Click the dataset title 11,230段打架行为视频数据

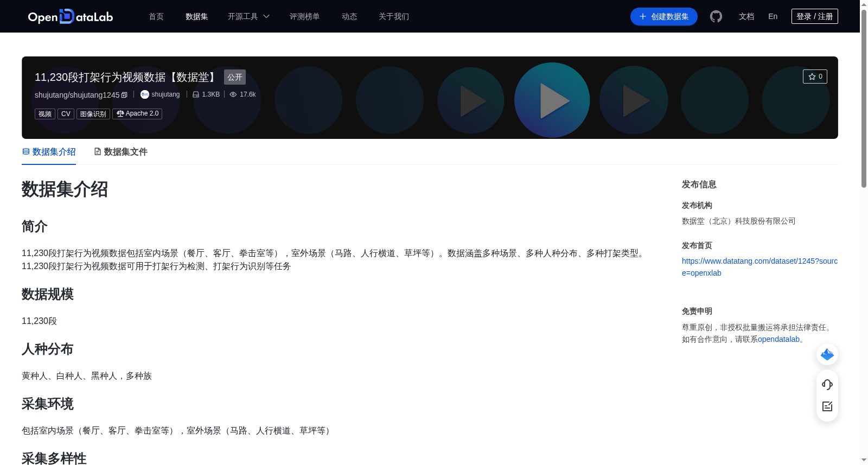[x=126, y=78]
